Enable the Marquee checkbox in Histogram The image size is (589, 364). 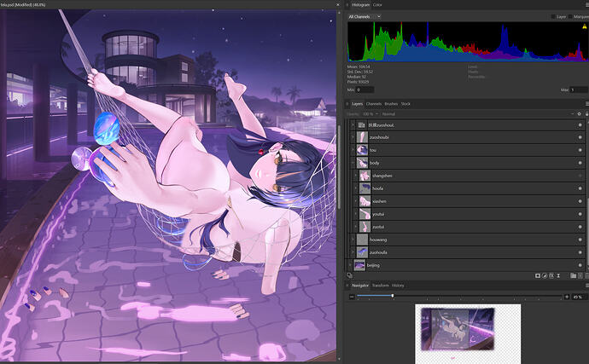pos(570,16)
